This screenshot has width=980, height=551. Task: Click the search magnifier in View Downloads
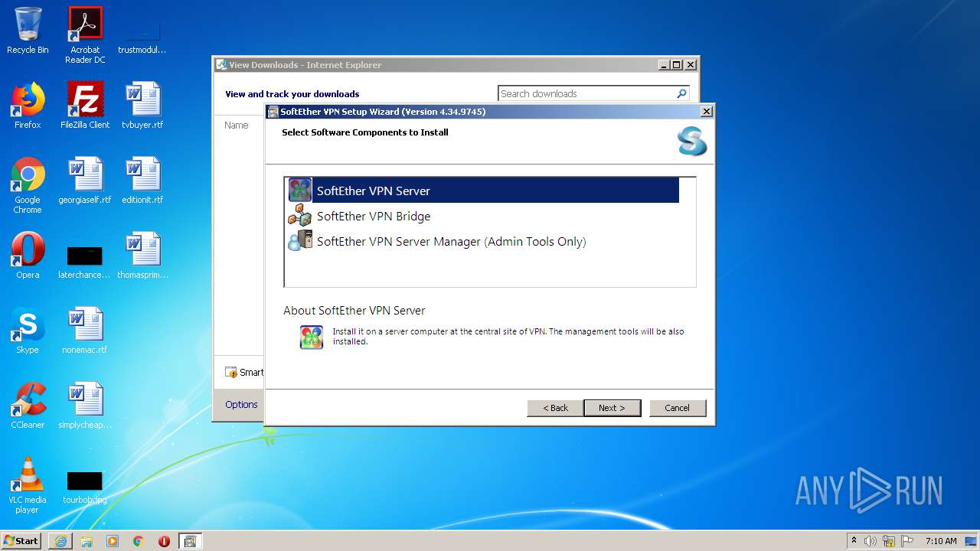tap(681, 93)
